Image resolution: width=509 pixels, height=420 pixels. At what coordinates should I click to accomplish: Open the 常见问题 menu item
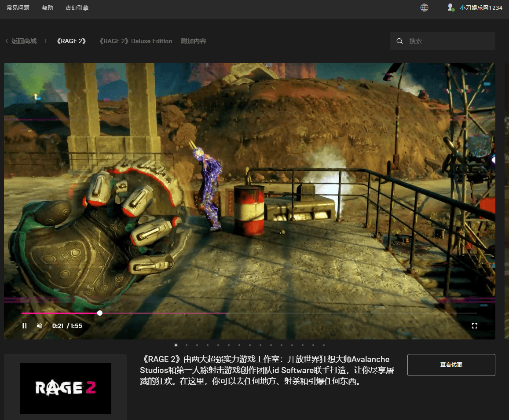pos(18,7)
